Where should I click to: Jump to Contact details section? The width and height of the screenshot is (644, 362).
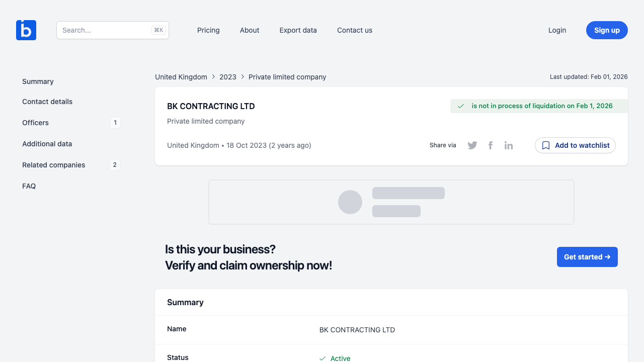[x=47, y=102]
